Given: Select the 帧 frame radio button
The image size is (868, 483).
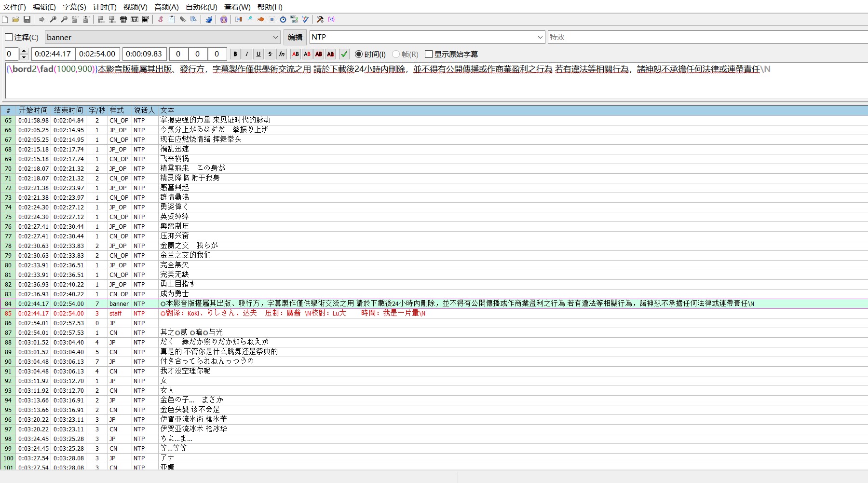Looking at the screenshot, I should [405, 54].
